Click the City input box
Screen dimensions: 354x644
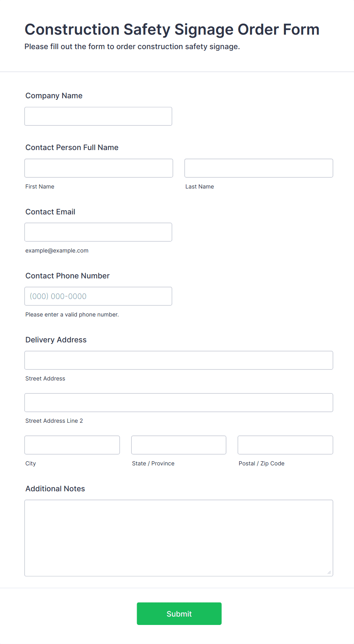72,445
